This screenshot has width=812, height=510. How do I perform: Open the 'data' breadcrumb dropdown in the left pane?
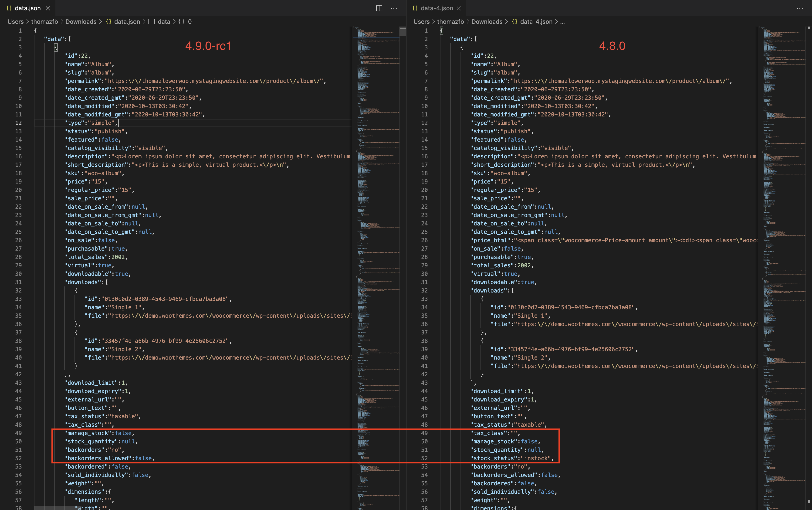(x=164, y=21)
